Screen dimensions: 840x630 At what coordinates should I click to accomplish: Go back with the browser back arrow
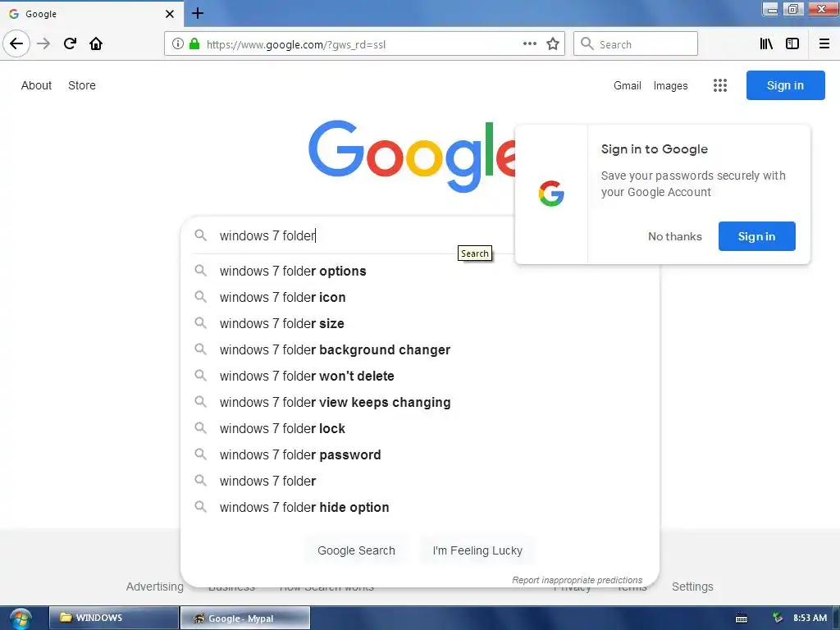tap(16, 43)
